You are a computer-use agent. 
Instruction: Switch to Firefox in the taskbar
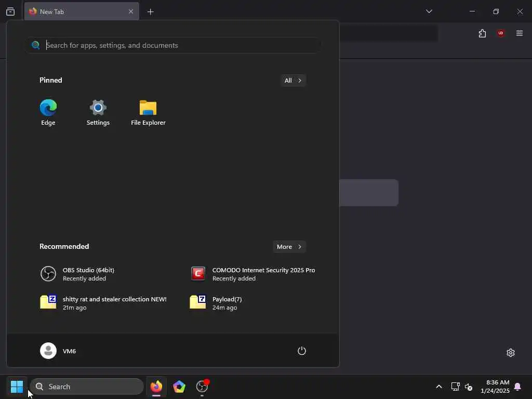[x=156, y=387]
